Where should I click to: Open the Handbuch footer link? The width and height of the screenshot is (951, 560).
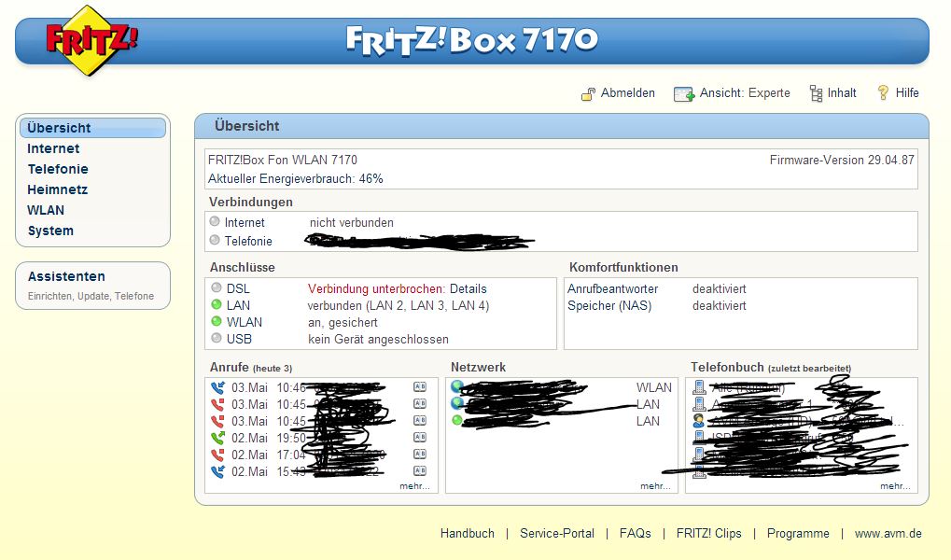coord(467,533)
